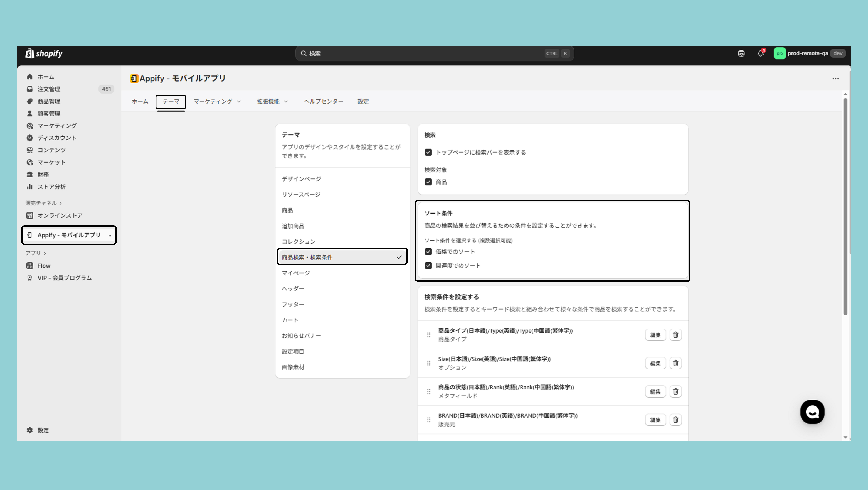Click the Shopify logo

pyautogui.click(x=44, y=53)
